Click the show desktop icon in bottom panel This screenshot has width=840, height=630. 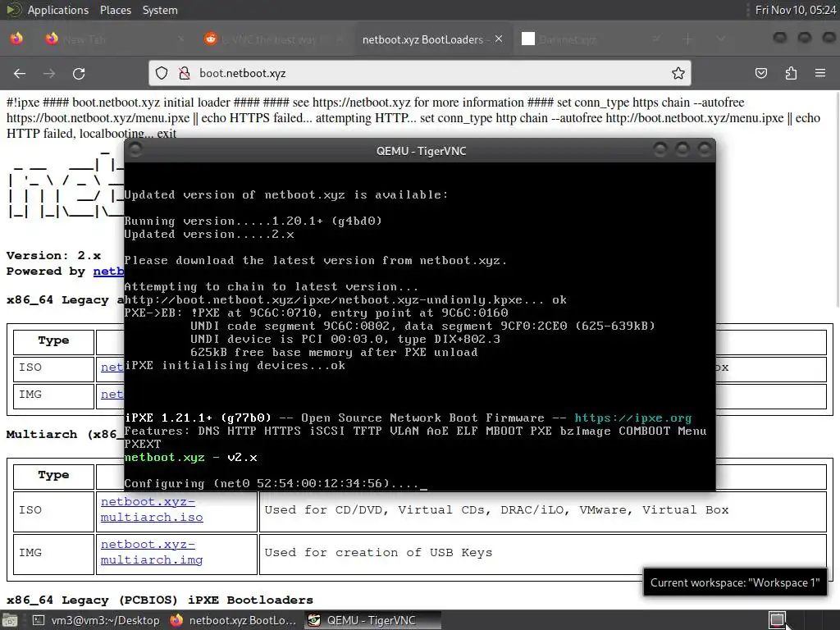click(10, 620)
